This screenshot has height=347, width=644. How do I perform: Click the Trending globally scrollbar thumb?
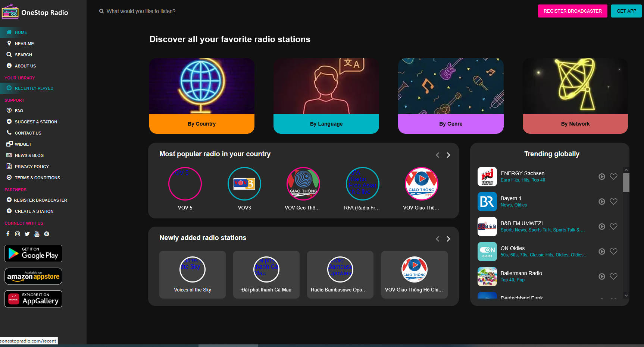coord(626,183)
